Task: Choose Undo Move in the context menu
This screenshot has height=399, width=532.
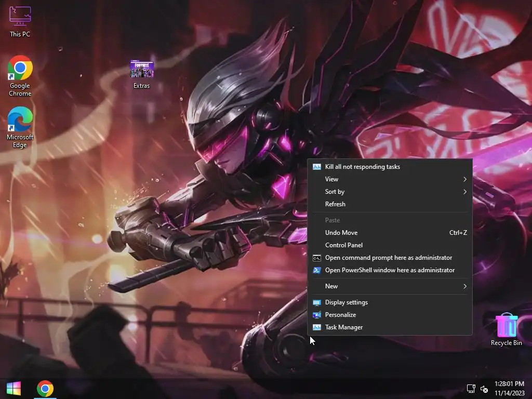Action: coord(390,232)
